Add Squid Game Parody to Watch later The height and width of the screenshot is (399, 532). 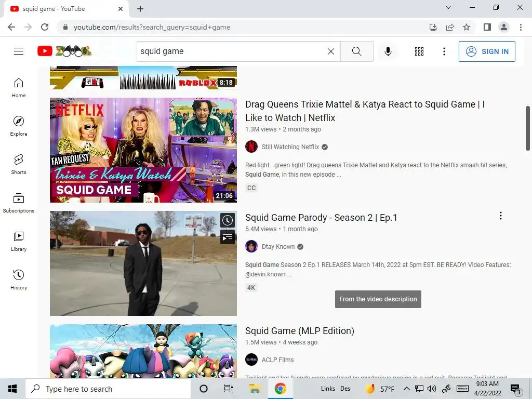pos(228,220)
